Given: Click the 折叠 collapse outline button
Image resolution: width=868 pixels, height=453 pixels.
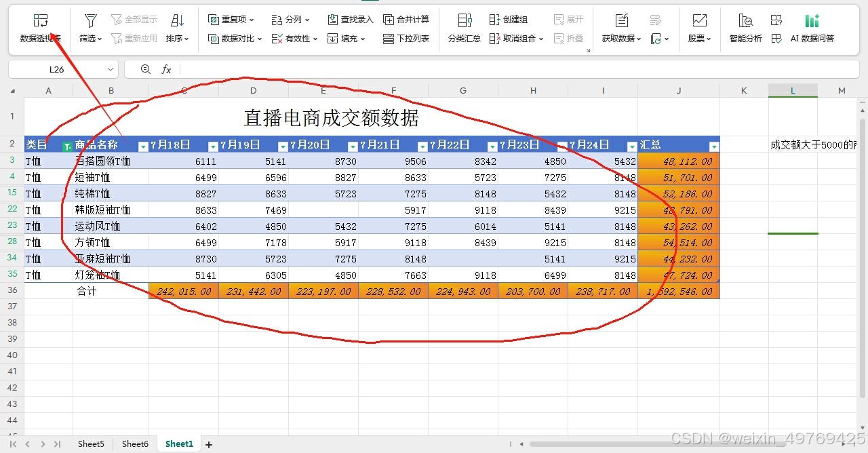Looking at the screenshot, I should (x=568, y=39).
